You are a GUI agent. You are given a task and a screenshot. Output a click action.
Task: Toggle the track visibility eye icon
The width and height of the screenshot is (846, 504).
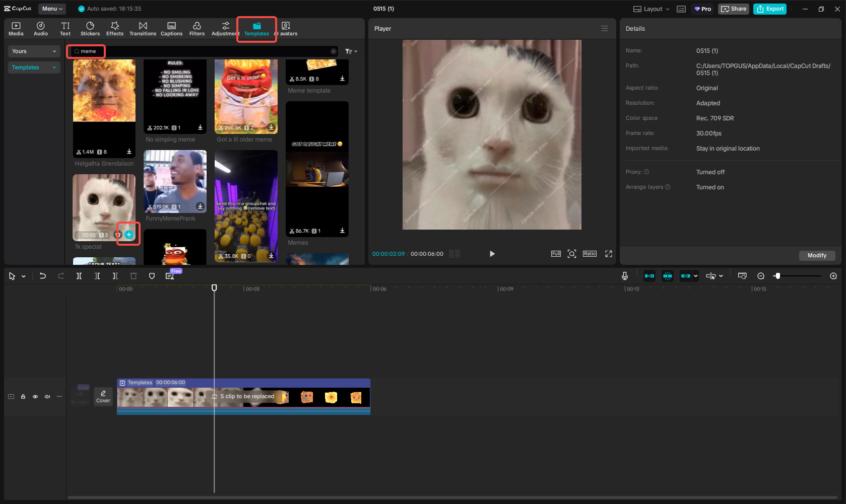click(x=35, y=397)
